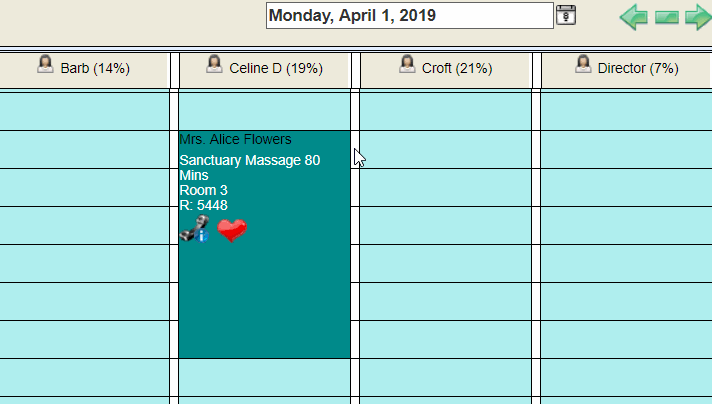Click the green today button between arrows
This screenshot has width=712, height=404.
point(667,18)
